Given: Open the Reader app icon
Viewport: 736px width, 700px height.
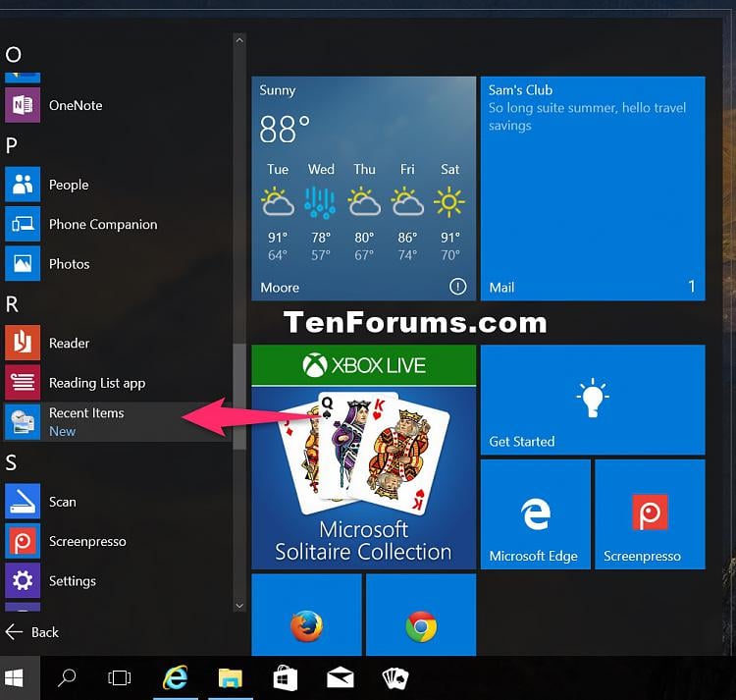Looking at the screenshot, I should point(23,343).
